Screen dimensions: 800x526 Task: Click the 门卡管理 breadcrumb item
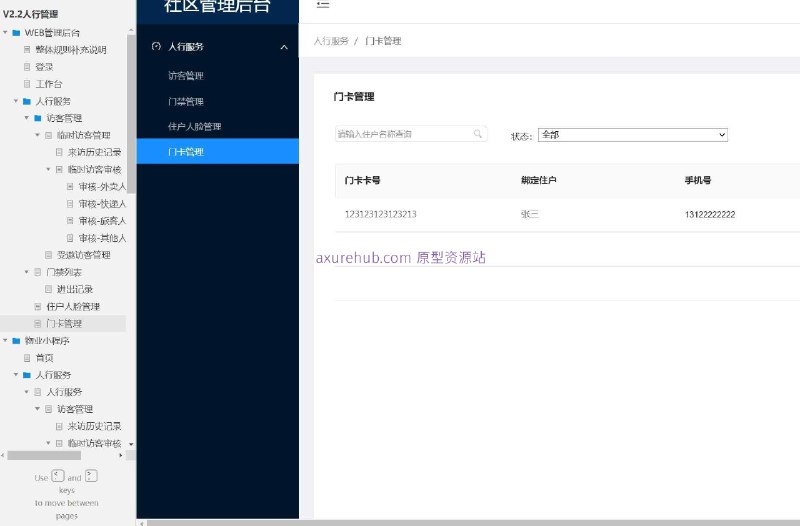coord(383,41)
